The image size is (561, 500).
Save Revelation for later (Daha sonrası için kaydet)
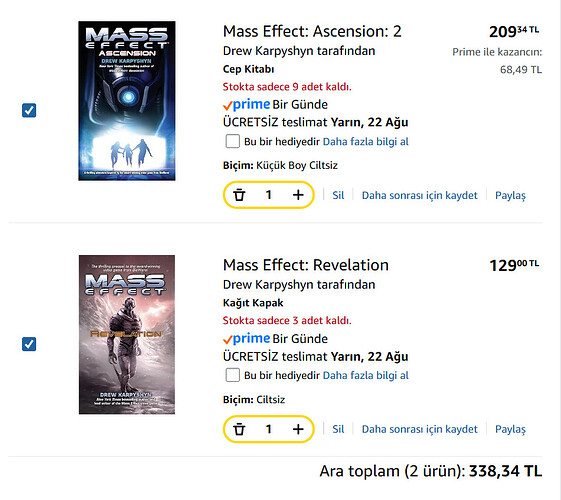coord(419,429)
